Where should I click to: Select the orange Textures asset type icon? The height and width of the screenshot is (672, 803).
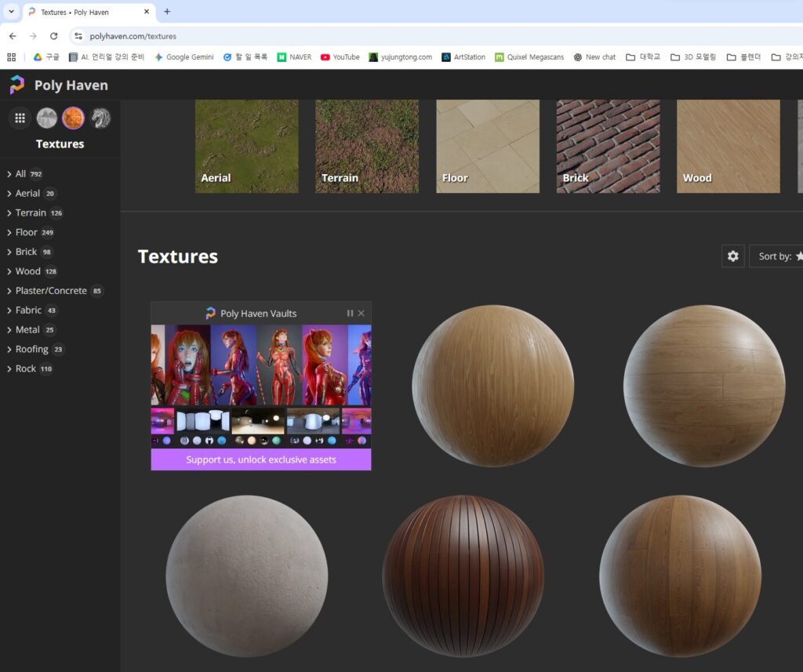pyautogui.click(x=73, y=118)
